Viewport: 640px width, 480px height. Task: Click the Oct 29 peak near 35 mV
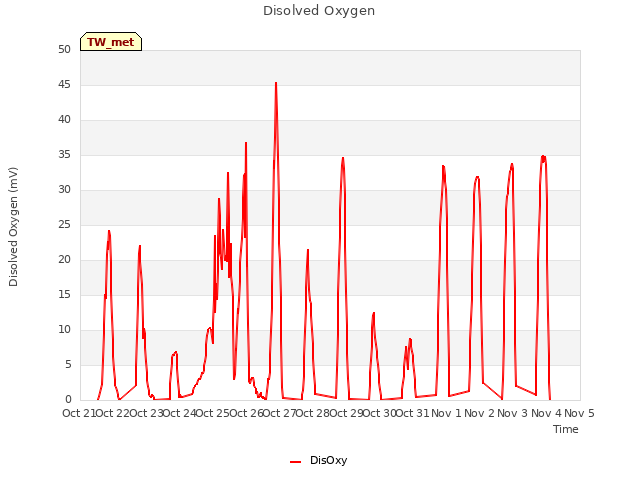point(343,158)
